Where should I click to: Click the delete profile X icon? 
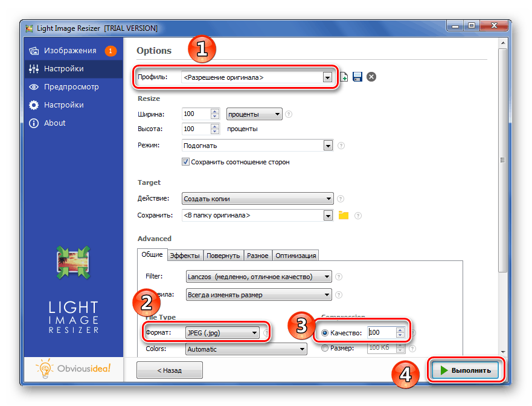click(x=371, y=77)
